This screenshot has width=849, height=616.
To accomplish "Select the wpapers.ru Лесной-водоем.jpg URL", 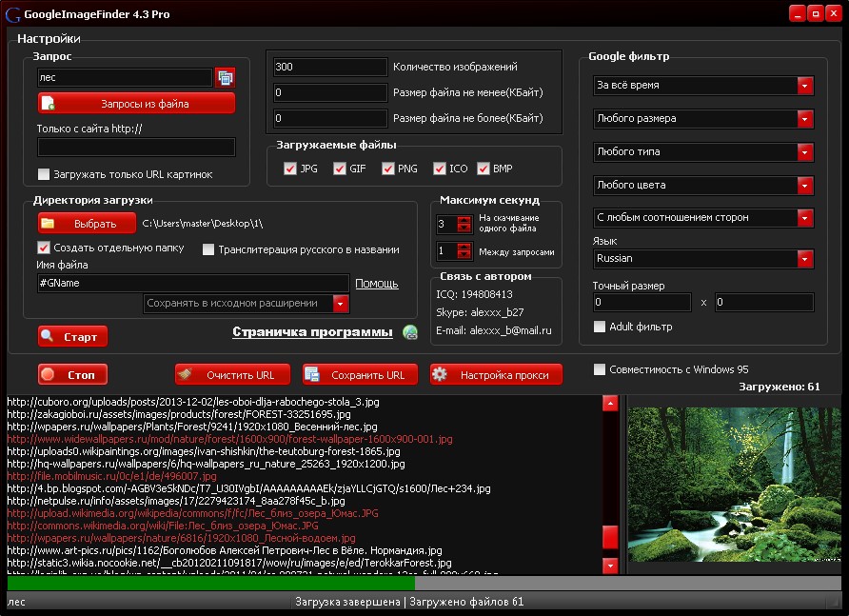I will 182,538.
